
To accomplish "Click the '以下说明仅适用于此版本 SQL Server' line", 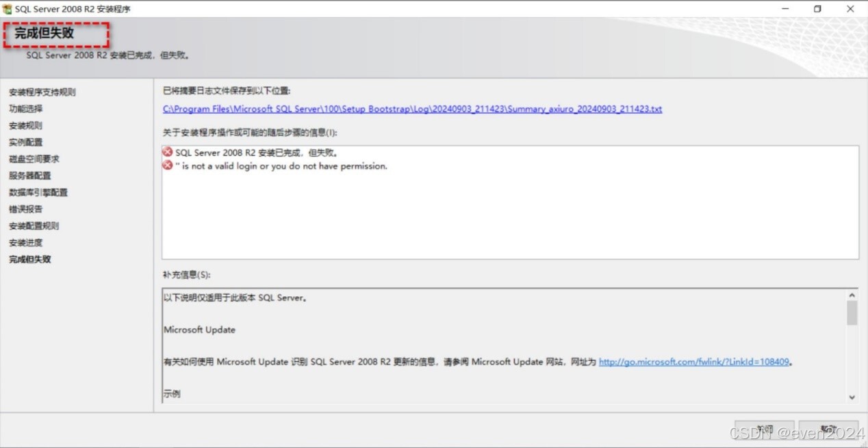I will 235,298.
